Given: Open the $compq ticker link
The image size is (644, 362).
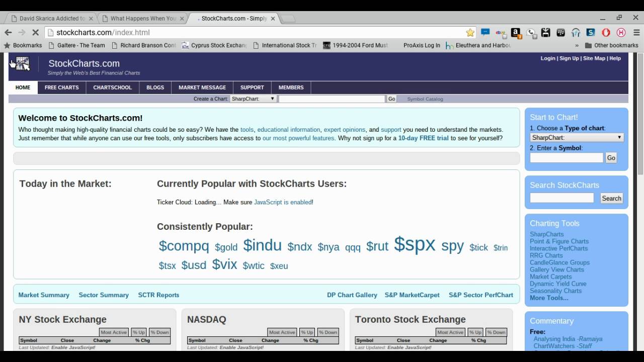Looking at the screenshot, I should coord(184,246).
